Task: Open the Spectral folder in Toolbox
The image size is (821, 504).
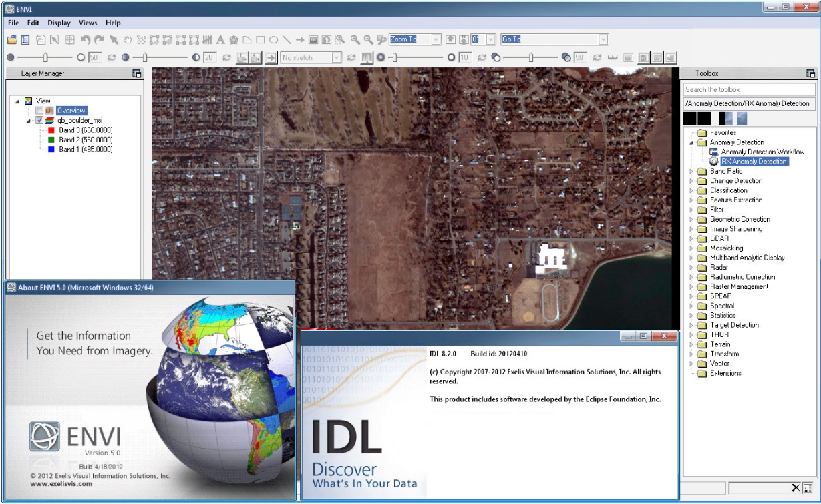Action: pyautogui.click(x=722, y=306)
